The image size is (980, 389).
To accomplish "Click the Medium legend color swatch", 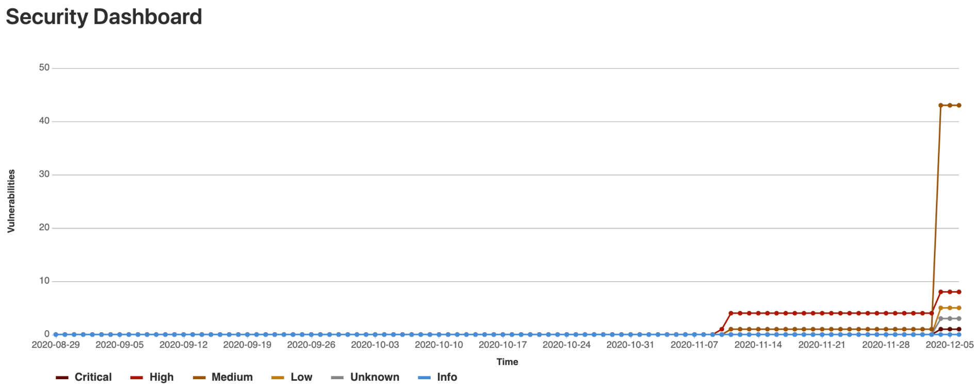I will (x=199, y=378).
